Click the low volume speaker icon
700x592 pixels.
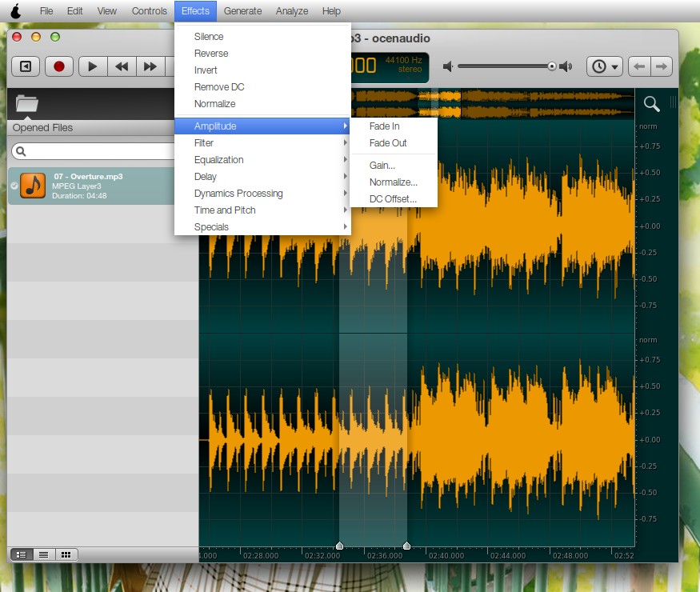pyautogui.click(x=448, y=66)
